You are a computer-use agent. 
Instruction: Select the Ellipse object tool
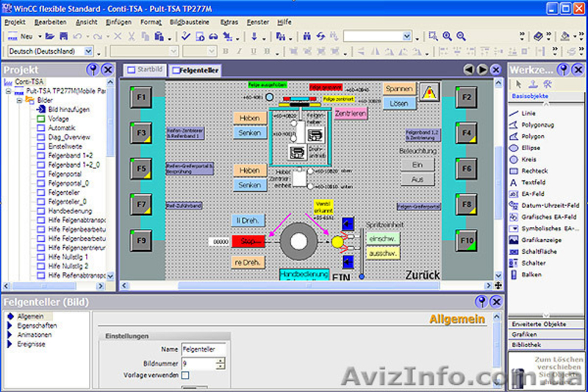[530, 148]
